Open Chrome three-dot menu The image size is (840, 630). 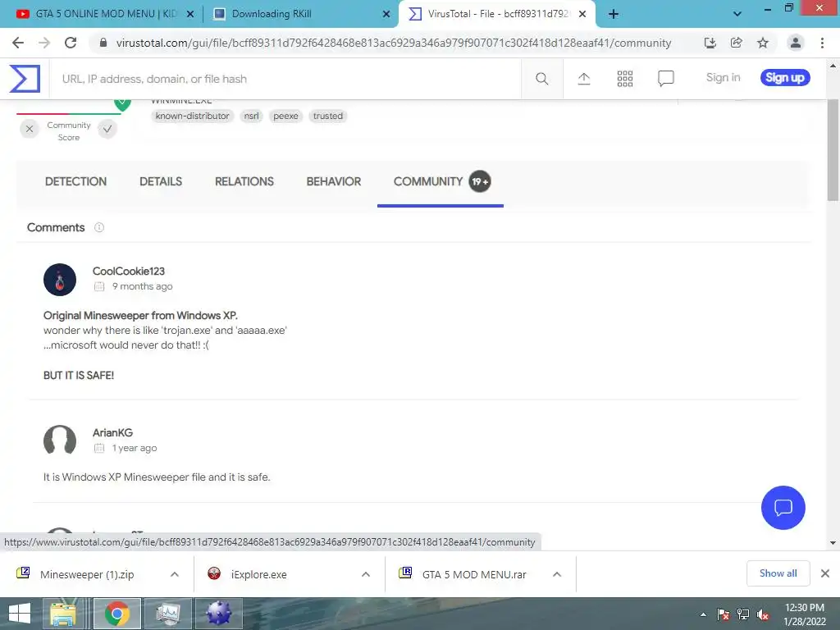pyautogui.click(x=822, y=43)
